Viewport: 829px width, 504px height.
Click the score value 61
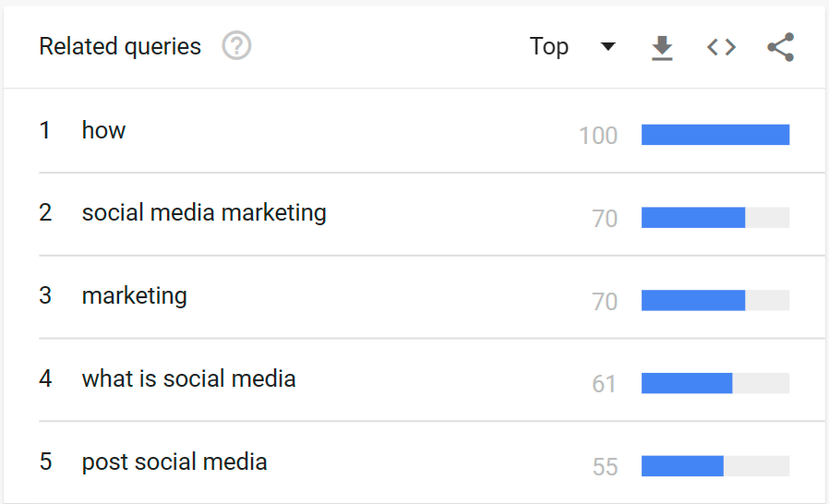605,384
